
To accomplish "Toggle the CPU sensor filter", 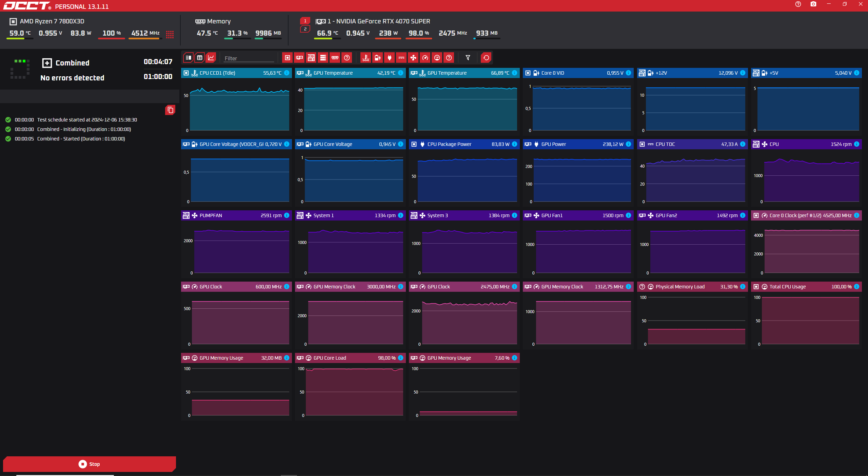I will tap(287, 58).
